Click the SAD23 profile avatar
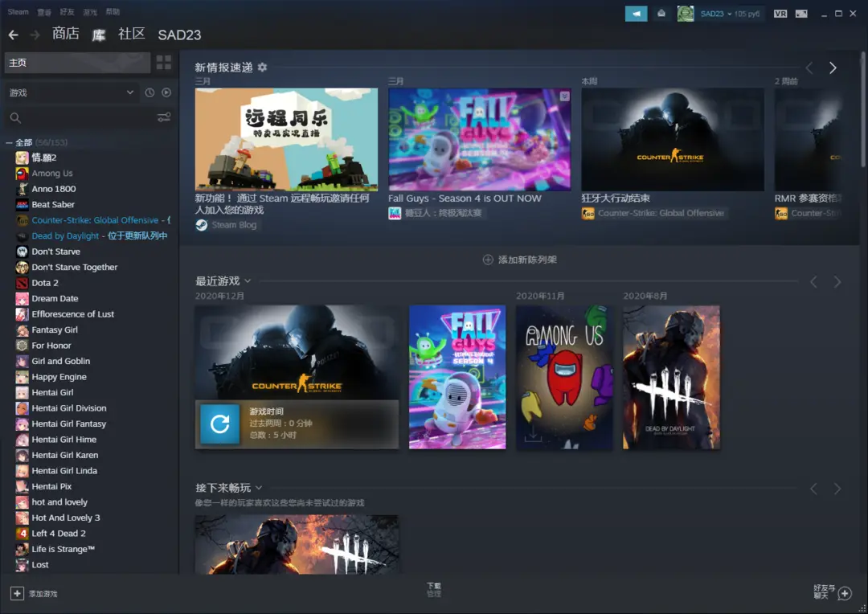Image resolution: width=868 pixels, height=614 pixels. [x=686, y=14]
